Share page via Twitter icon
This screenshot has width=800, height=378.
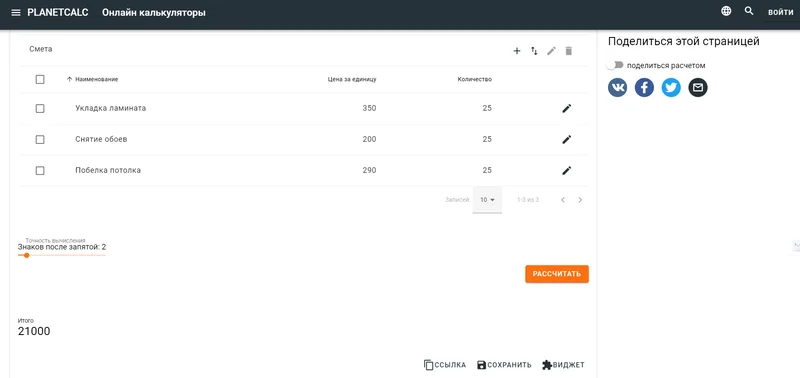[x=671, y=88]
